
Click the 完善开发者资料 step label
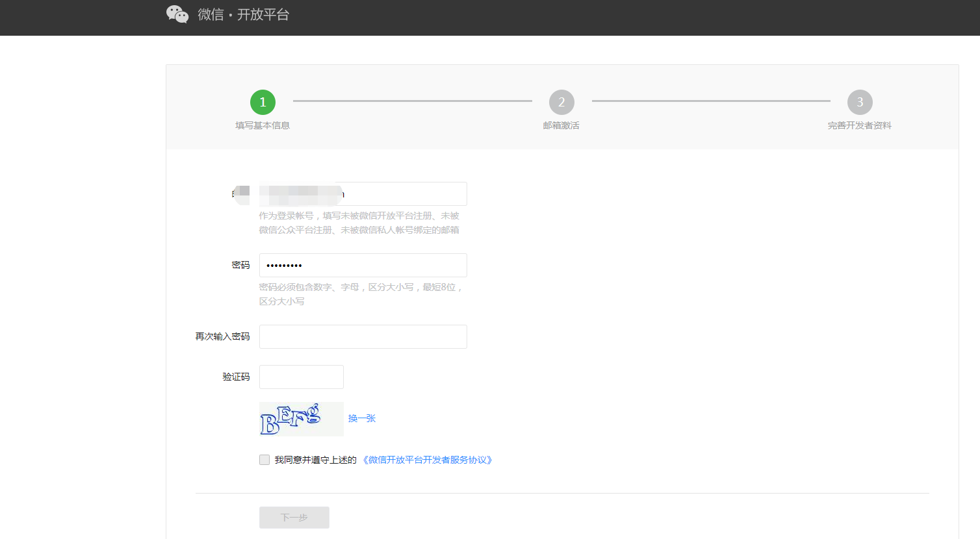click(860, 125)
